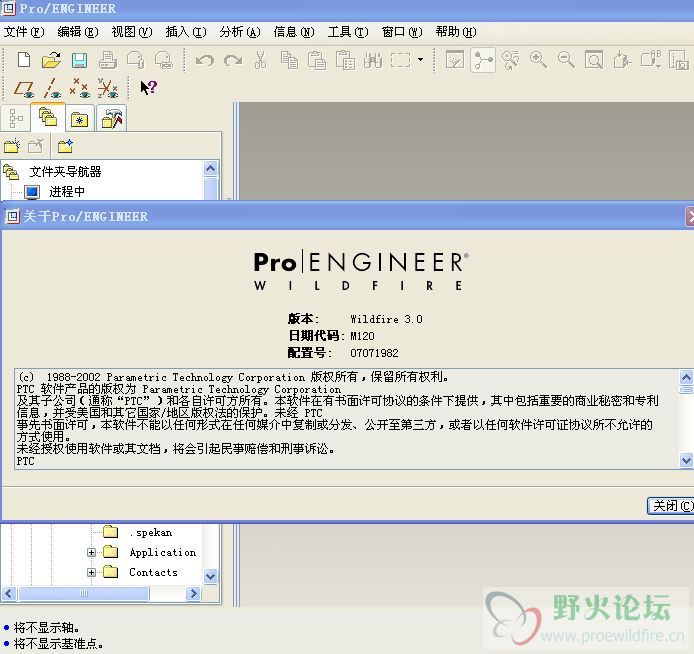Click the sparkle folder icon in navigator toolbar

(x=65, y=146)
